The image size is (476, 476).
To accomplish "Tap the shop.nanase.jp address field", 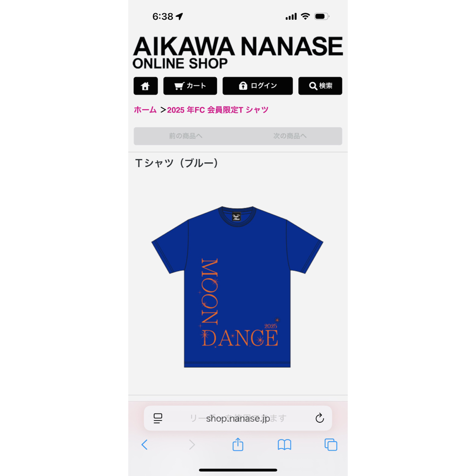I will 238,418.
